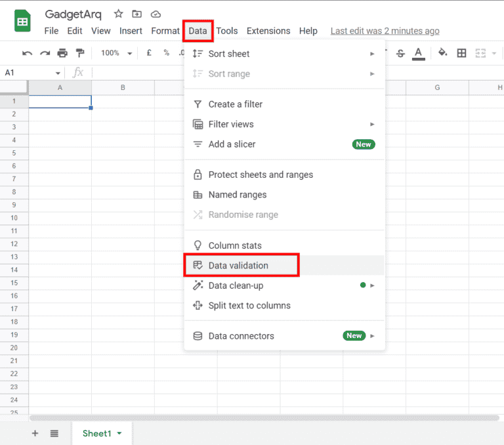Star the GadgetArq document
504x445 pixels.
click(118, 14)
